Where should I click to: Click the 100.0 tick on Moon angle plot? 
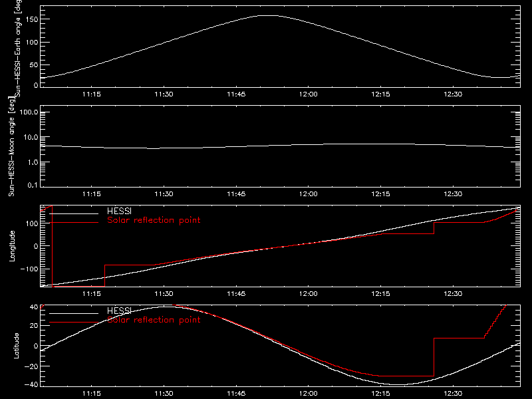29,112
